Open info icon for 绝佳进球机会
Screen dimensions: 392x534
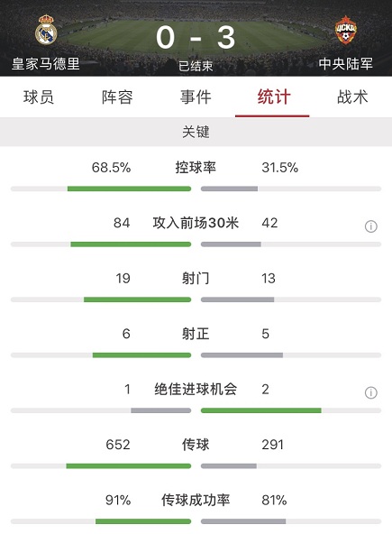pyautogui.click(x=371, y=392)
